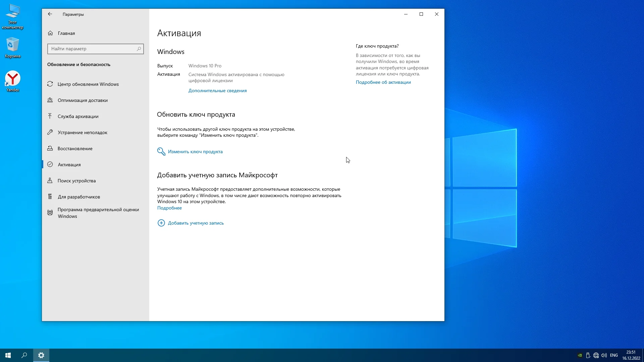Viewport: 644px width, 362px height.
Task: Go to Главная home page
Action: pos(66,33)
